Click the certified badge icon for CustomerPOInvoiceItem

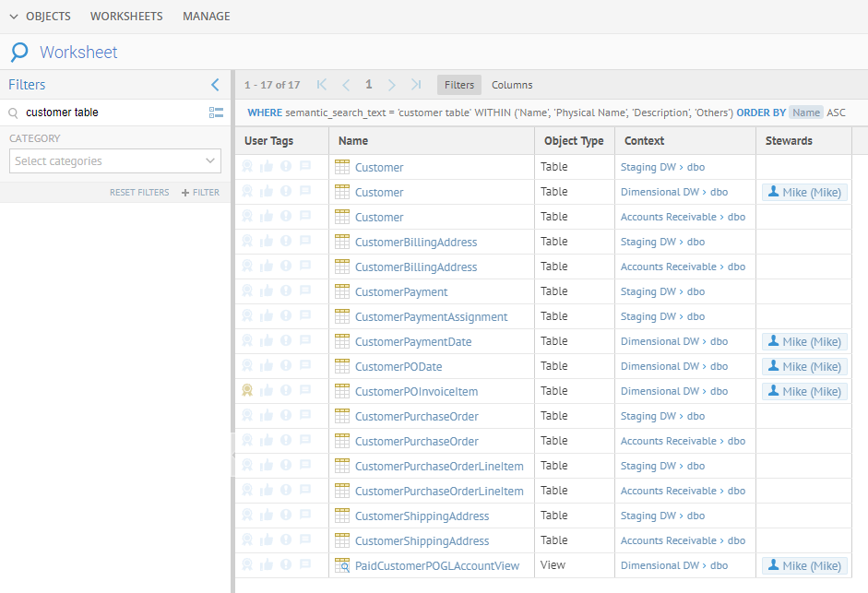[x=247, y=391]
